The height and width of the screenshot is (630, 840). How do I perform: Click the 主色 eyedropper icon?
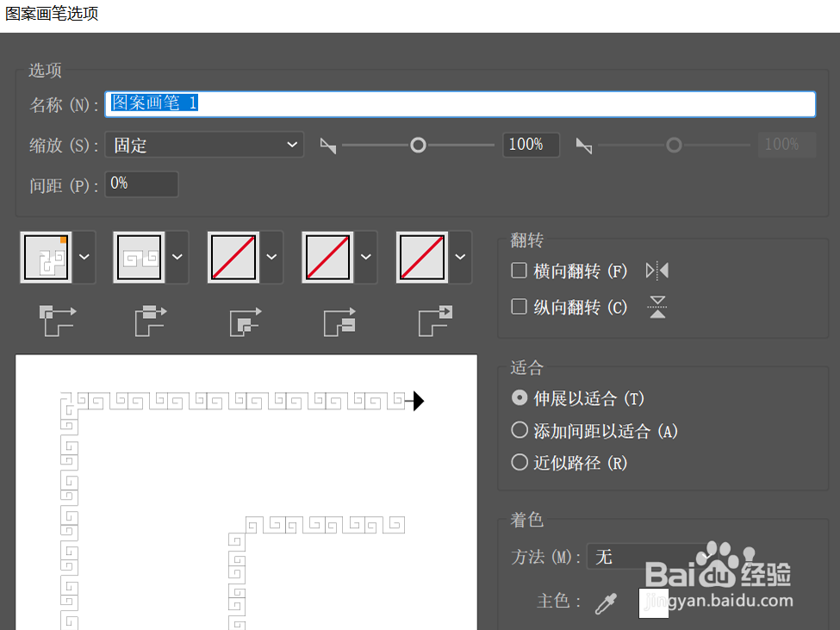tap(606, 603)
